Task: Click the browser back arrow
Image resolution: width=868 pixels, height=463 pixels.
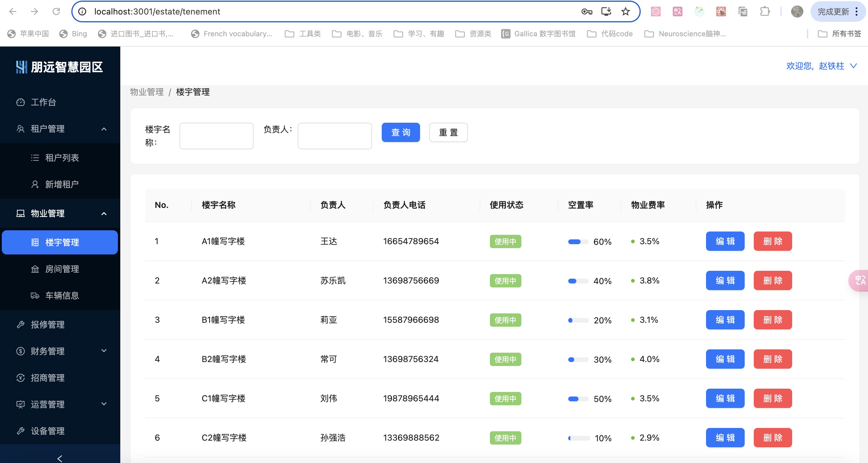Action: [x=13, y=11]
